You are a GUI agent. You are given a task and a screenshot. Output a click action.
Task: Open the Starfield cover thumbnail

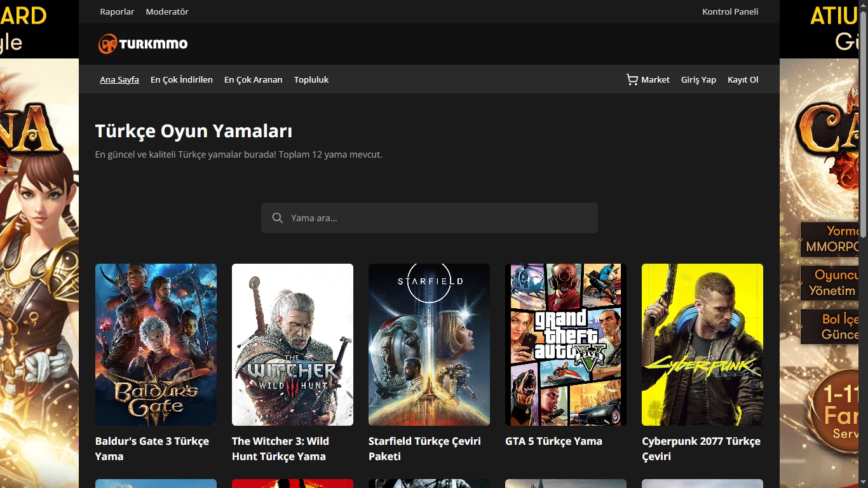pyautogui.click(x=429, y=344)
